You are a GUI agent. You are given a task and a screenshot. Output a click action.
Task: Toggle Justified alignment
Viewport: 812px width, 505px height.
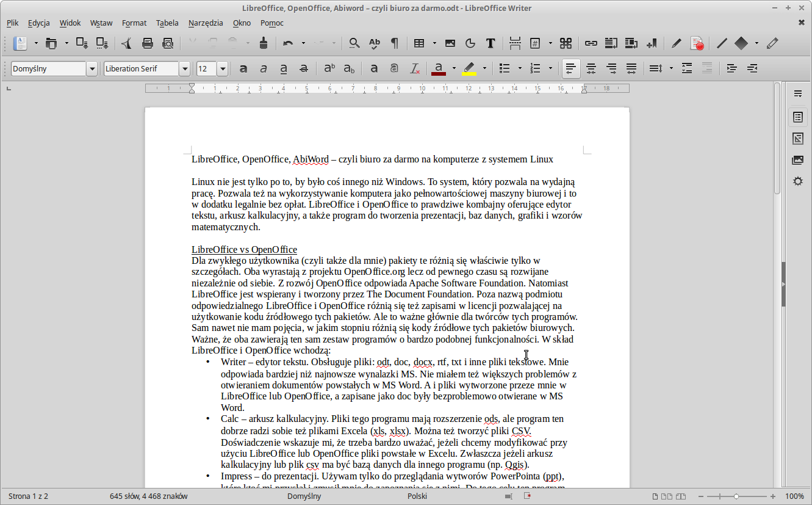coord(631,68)
